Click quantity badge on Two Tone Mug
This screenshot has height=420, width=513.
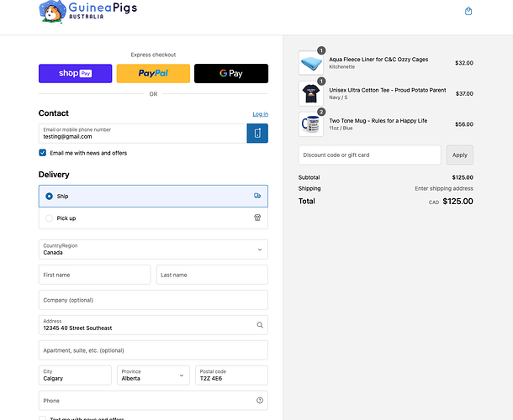point(321,112)
